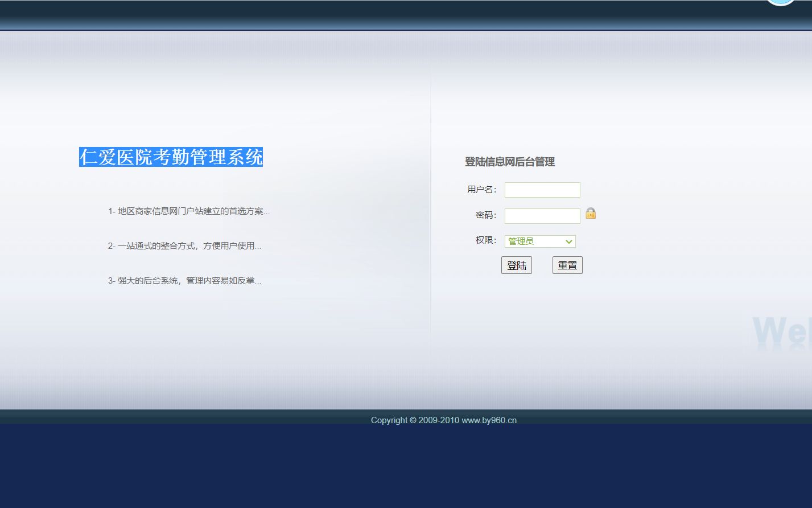This screenshot has height=508, width=812.
Task: Focus the 密码 password field
Action: point(542,216)
